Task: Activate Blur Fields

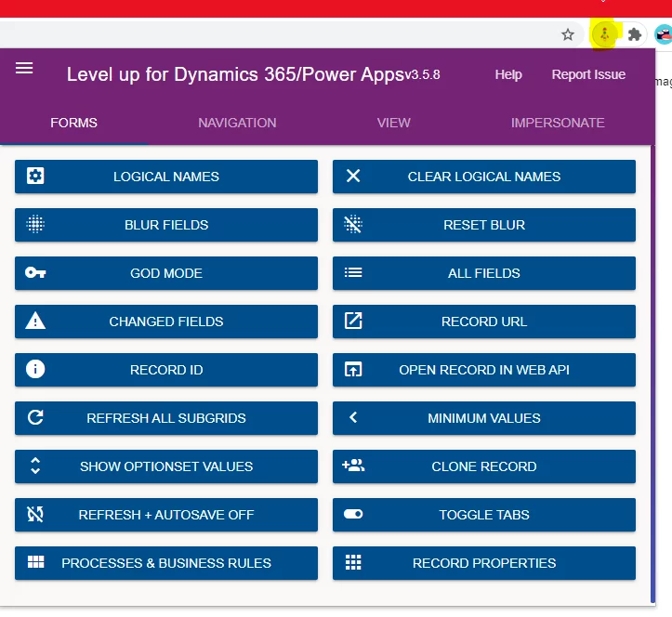Action: (x=166, y=225)
